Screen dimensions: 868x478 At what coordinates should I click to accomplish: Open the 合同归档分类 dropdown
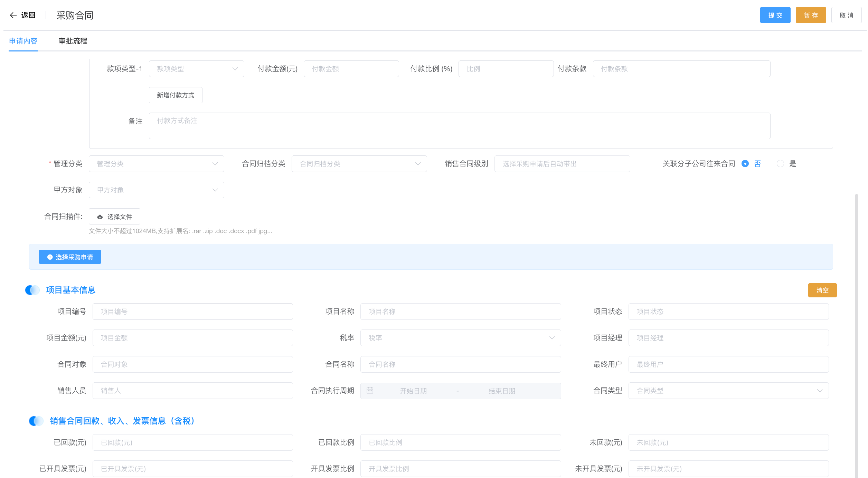click(x=359, y=164)
